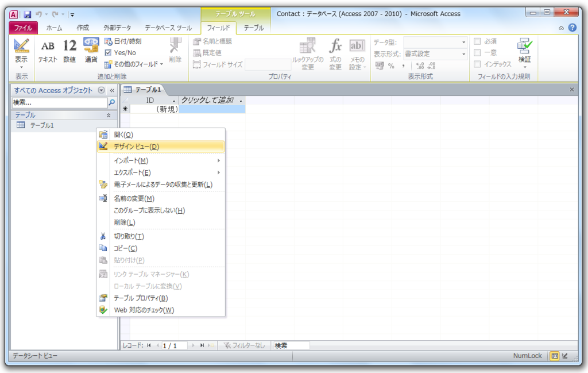This screenshot has width=588, height=373.
Task: Toggle the 一意 unique checkbox
Action: (x=477, y=52)
